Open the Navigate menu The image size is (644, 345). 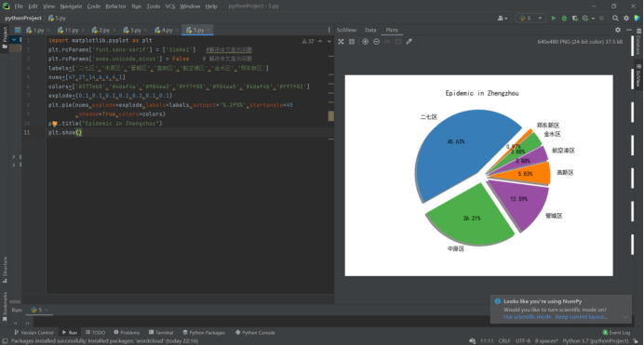71,7
